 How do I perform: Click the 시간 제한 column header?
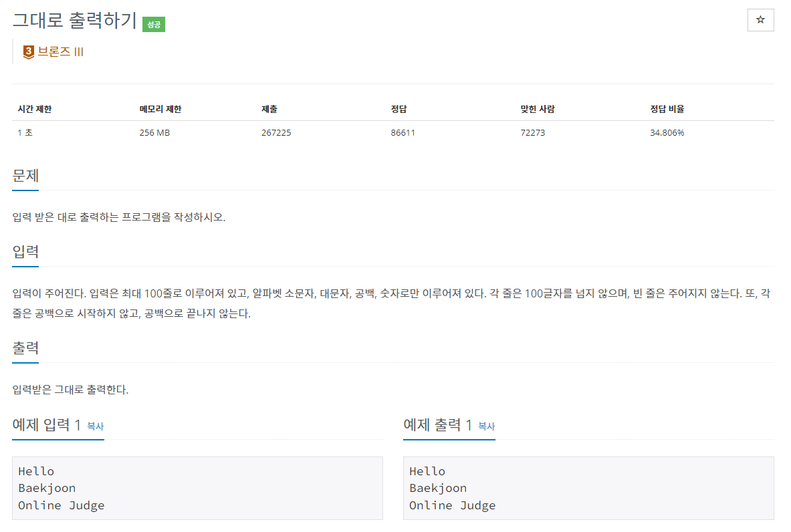coord(35,109)
